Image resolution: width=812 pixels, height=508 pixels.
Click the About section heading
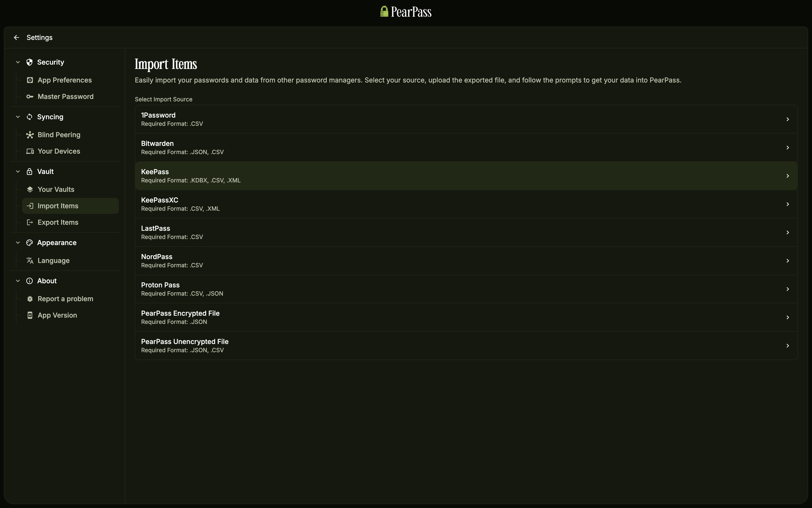47,281
